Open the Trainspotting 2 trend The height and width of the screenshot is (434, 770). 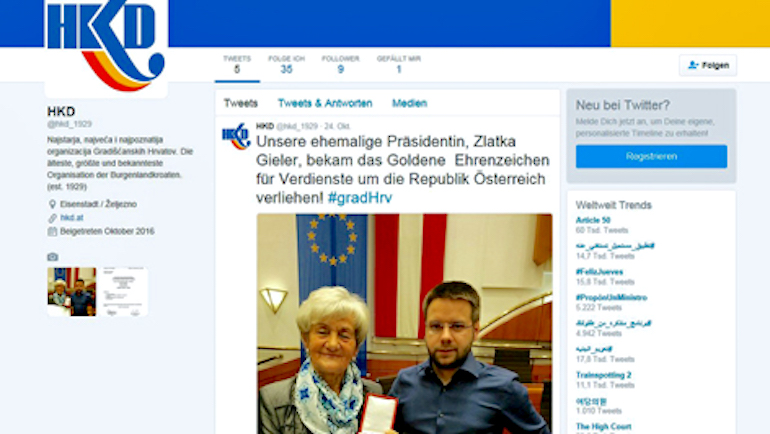(604, 375)
